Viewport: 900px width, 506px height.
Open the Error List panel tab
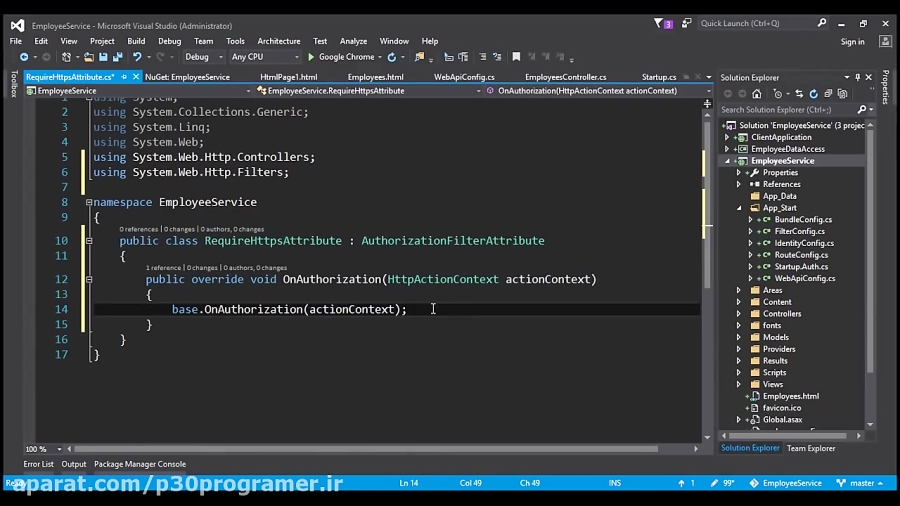[38, 464]
